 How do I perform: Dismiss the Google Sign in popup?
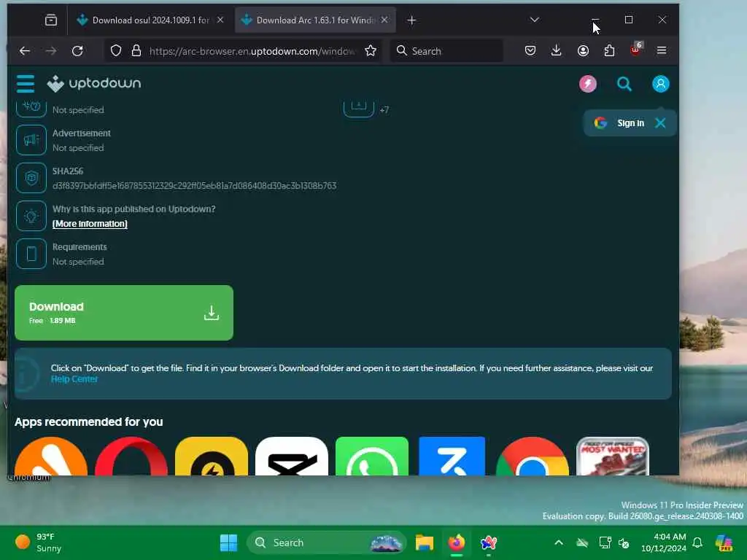click(x=660, y=122)
